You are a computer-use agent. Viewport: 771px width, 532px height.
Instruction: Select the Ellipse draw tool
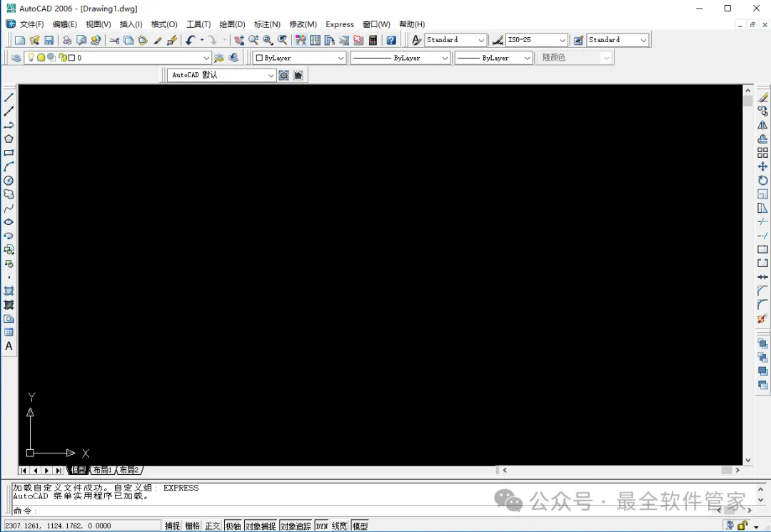(9, 222)
